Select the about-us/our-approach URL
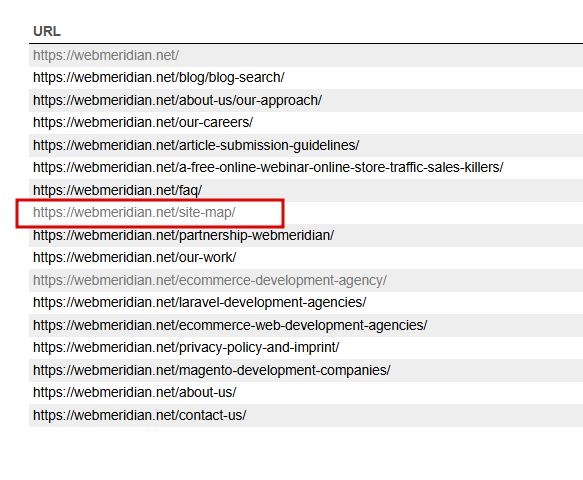Viewport: 583px width, 480px height. (177, 100)
